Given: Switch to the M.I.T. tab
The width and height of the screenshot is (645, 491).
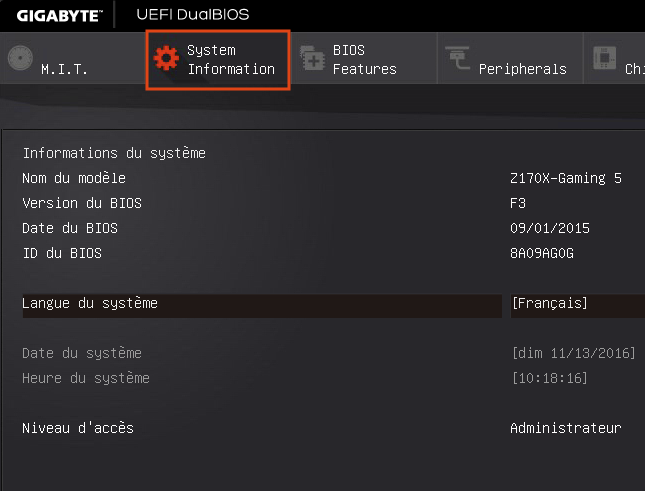Looking at the screenshot, I should point(73,58).
